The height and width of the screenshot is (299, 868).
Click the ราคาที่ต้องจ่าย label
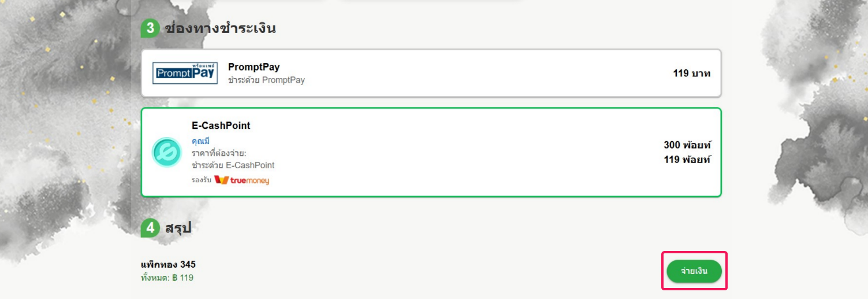pos(219,153)
